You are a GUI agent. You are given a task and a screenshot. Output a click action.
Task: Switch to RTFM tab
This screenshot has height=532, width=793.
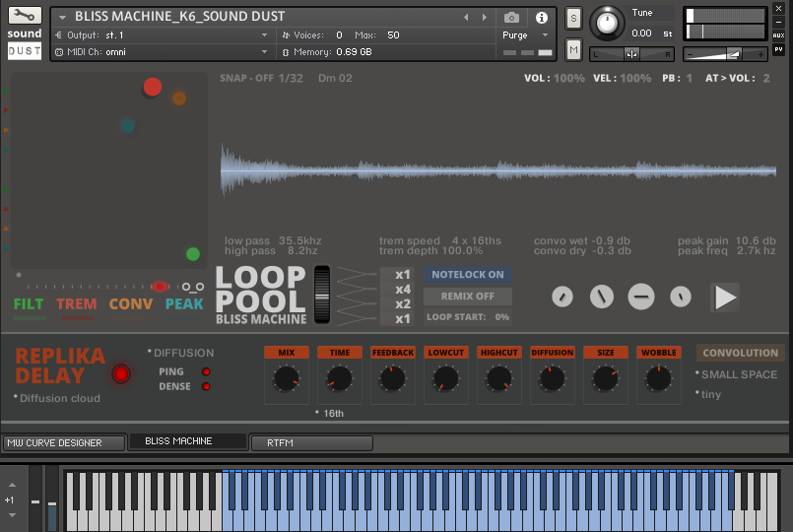pyautogui.click(x=311, y=443)
